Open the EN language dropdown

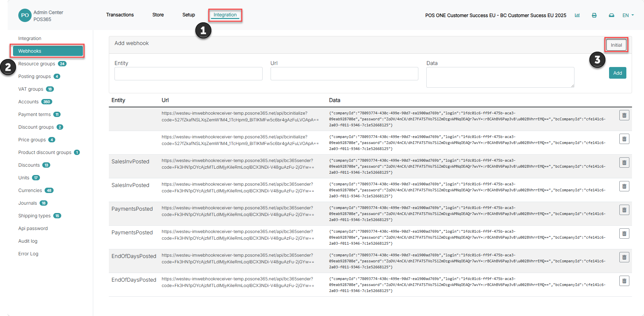click(628, 15)
